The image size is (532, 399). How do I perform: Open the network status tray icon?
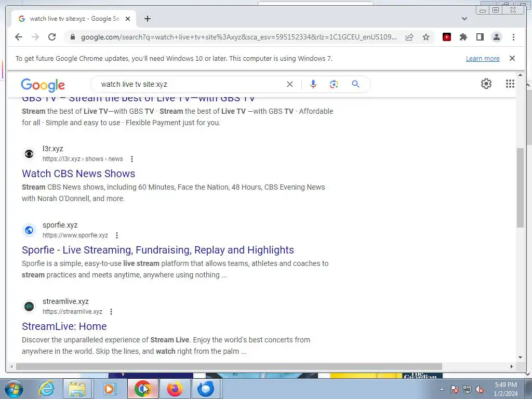(x=467, y=390)
